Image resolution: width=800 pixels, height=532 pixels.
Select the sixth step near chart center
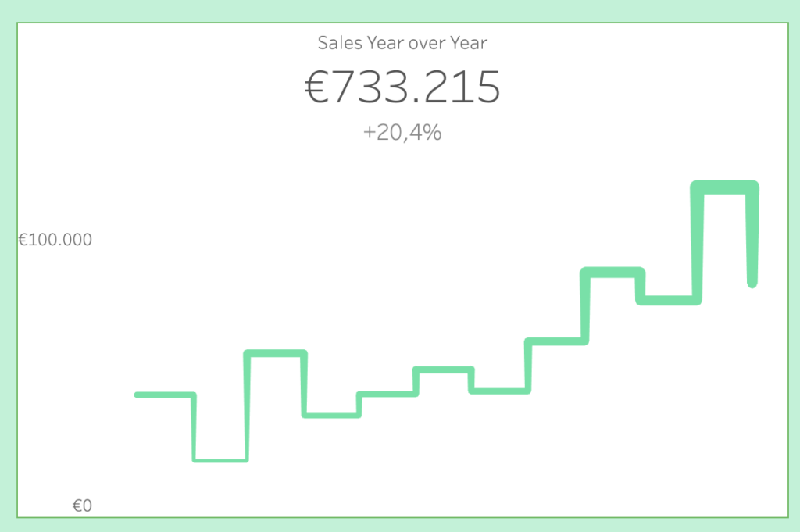click(x=443, y=369)
